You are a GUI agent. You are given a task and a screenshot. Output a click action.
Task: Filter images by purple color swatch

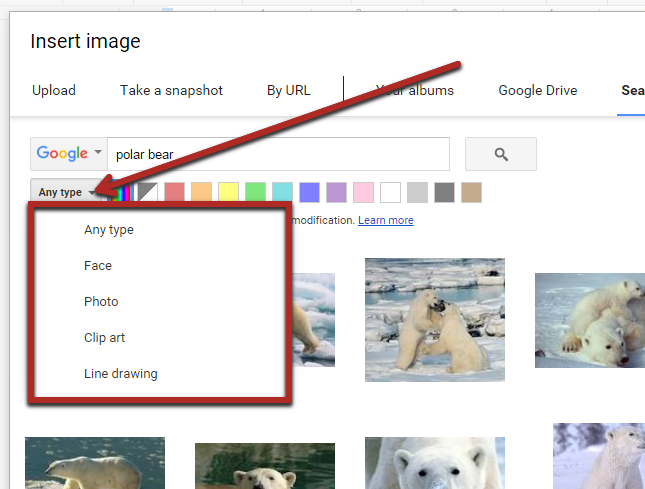336,192
